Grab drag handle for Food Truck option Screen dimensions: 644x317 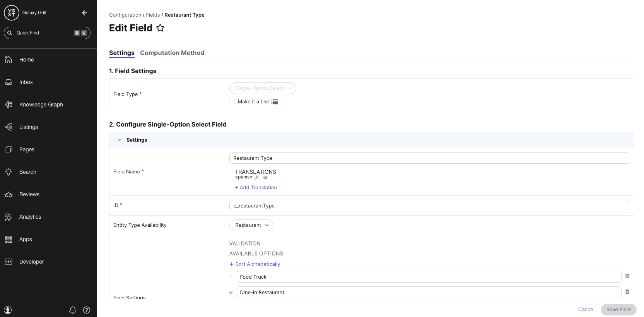[231, 277]
